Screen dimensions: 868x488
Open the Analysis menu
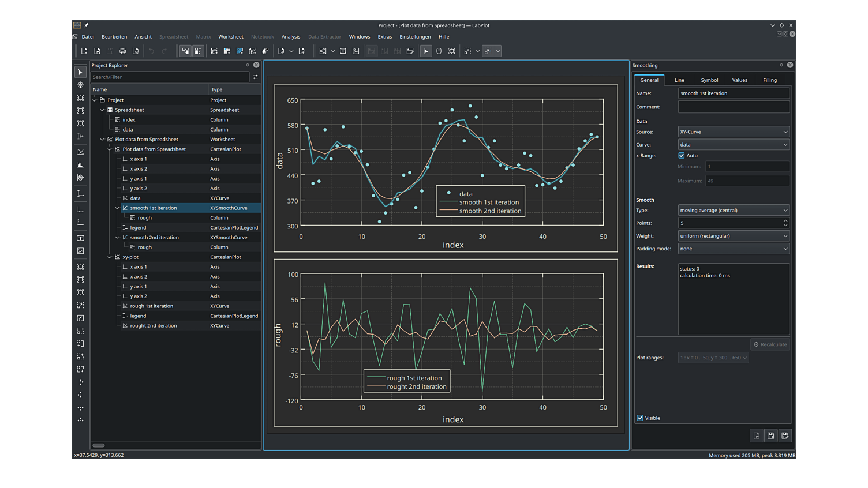pos(291,36)
